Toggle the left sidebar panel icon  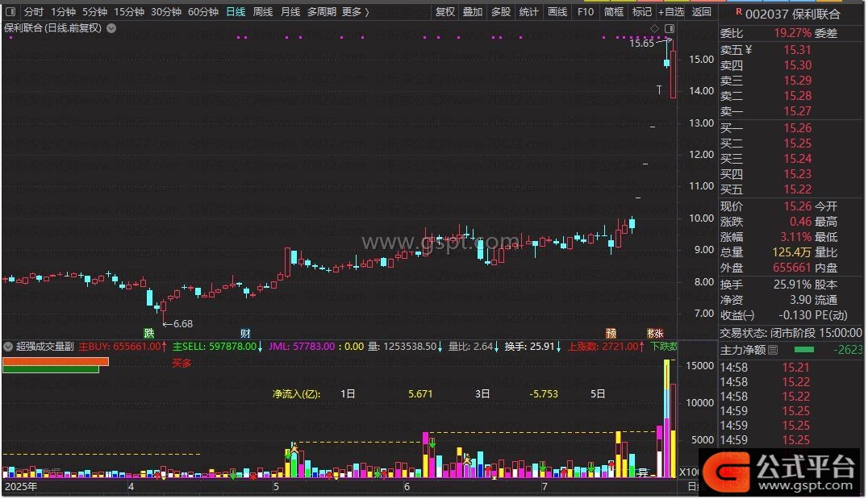coord(10,11)
